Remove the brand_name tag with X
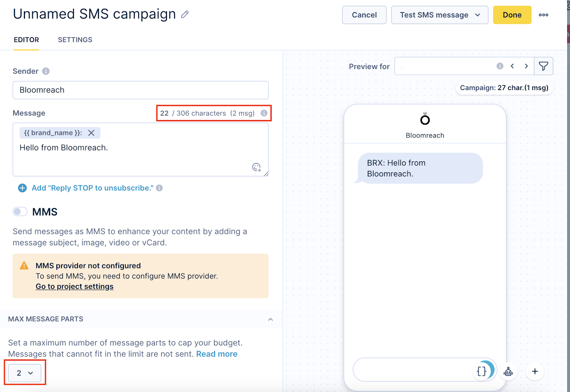 click(x=92, y=132)
